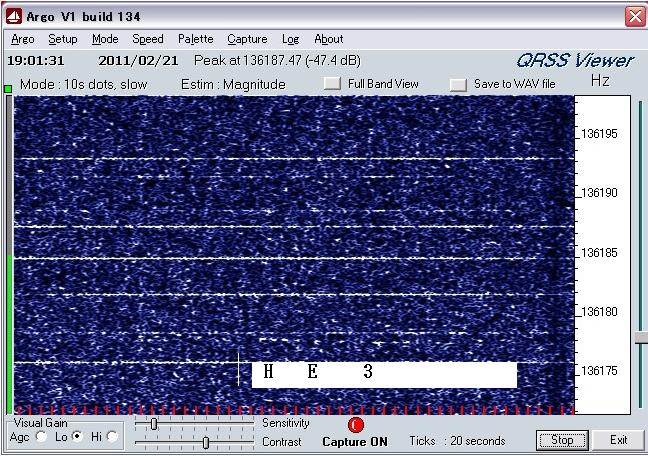Click the Contrast slider handle

tap(206, 442)
